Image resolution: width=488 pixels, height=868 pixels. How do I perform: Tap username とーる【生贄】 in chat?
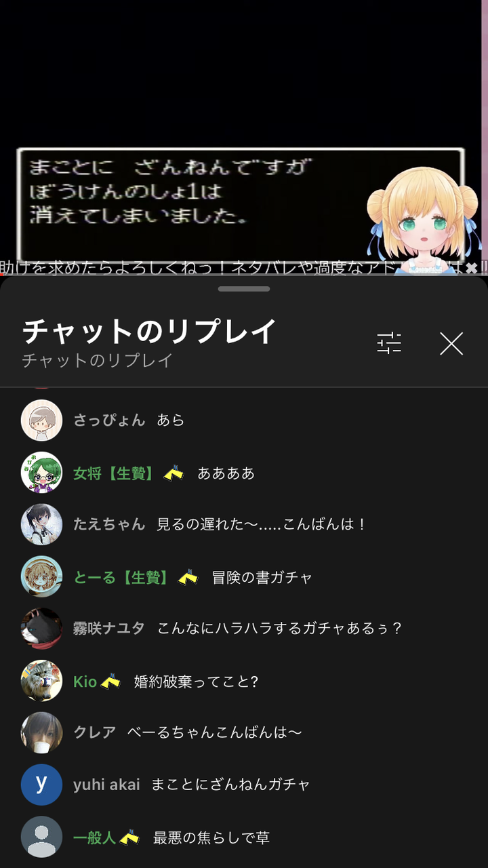pos(123,577)
